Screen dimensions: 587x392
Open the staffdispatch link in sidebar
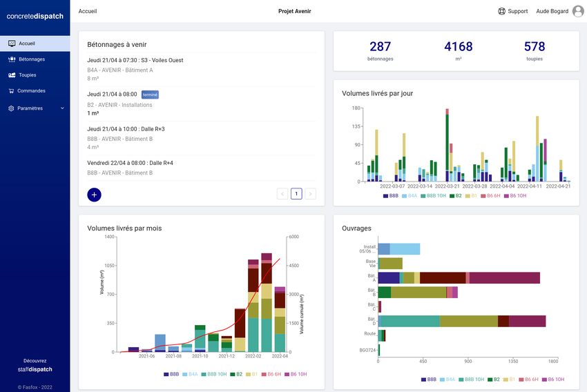pyautogui.click(x=35, y=369)
